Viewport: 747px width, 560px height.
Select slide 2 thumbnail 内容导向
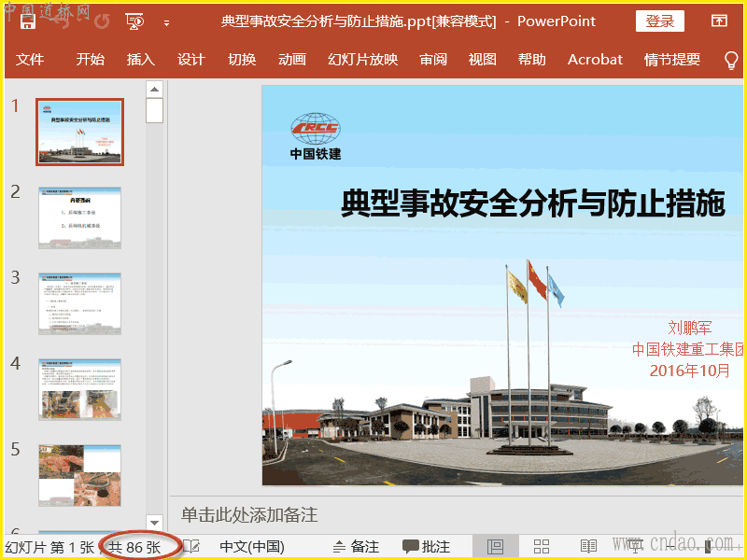(x=79, y=217)
